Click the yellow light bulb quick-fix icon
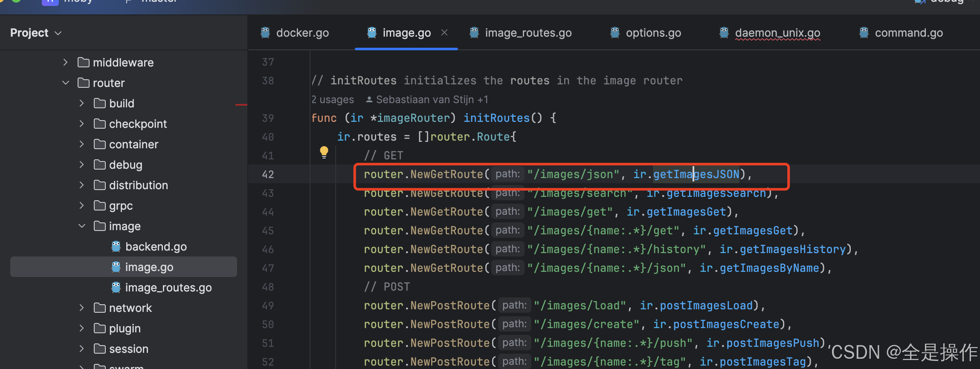The width and height of the screenshot is (980, 369). click(x=324, y=152)
